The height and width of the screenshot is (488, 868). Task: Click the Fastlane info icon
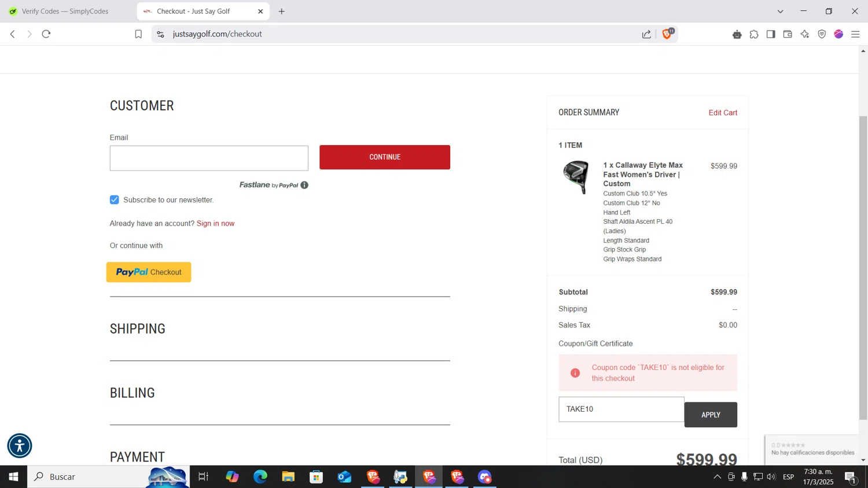point(304,185)
